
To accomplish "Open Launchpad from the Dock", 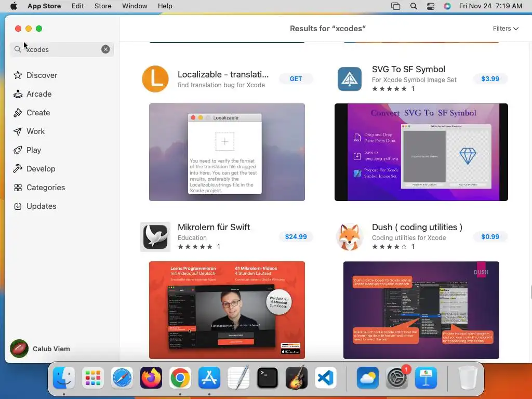I will 93,378.
